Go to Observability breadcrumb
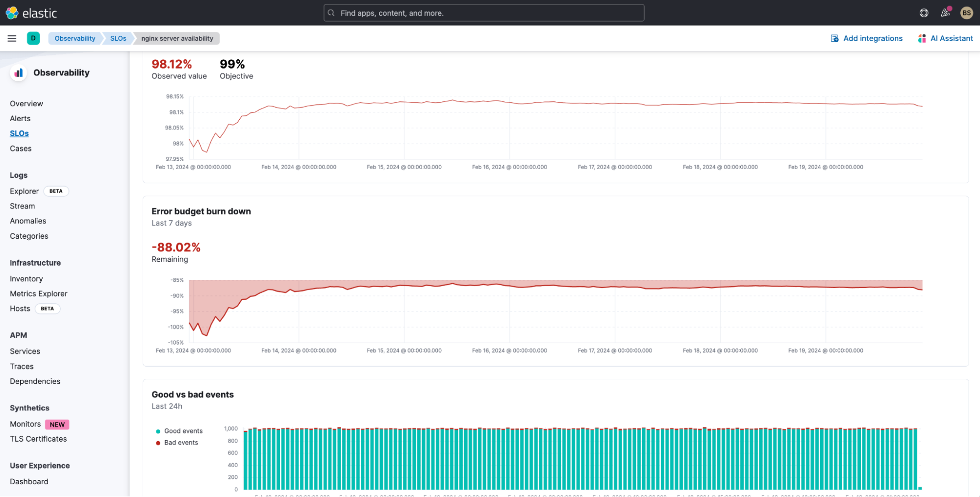Image resolution: width=980 pixels, height=497 pixels. (x=75, y=38)
